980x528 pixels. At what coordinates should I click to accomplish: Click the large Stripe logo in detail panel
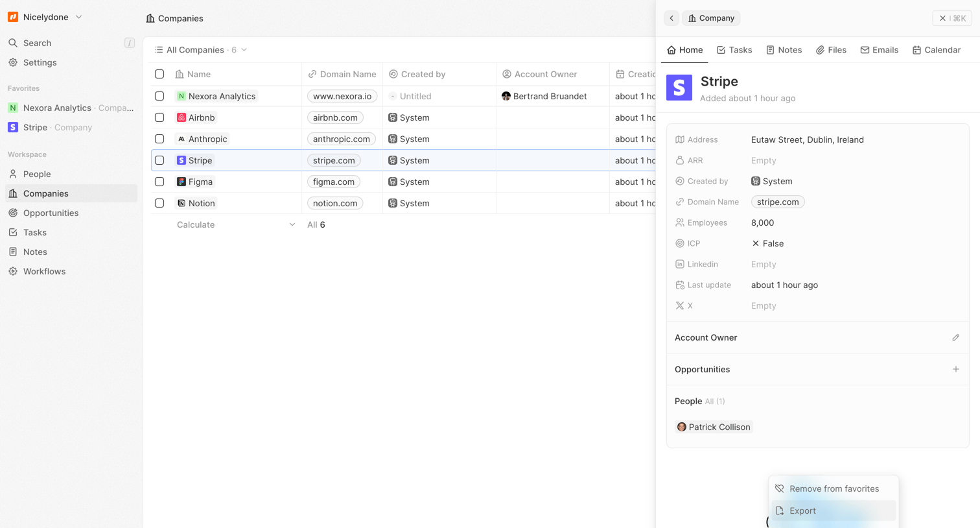pos(679,88)
